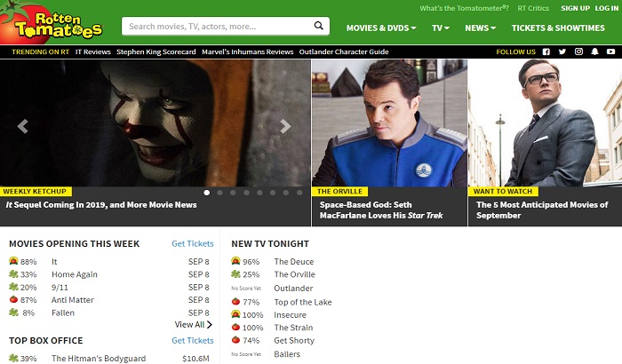This screenshot has height=364, width=622.
Task: Click the Sign Up link
Action: 575,8
